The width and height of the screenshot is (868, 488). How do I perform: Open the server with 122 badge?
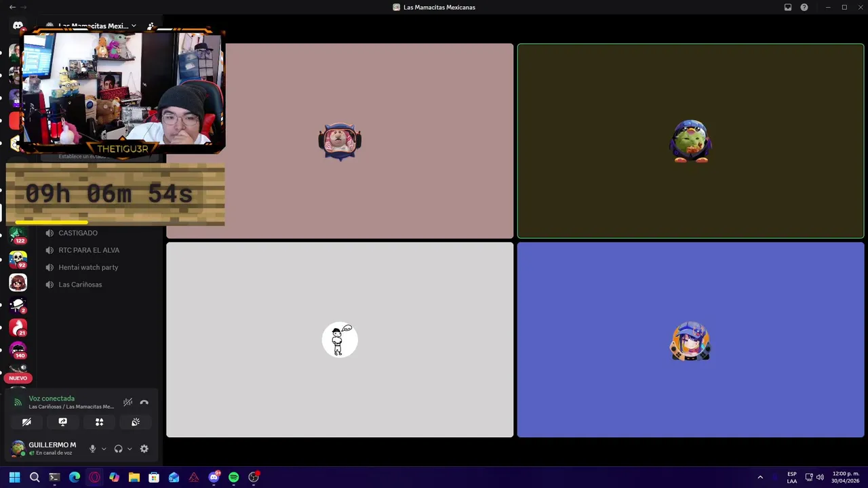pyautogui.click(x=18, y=235)
